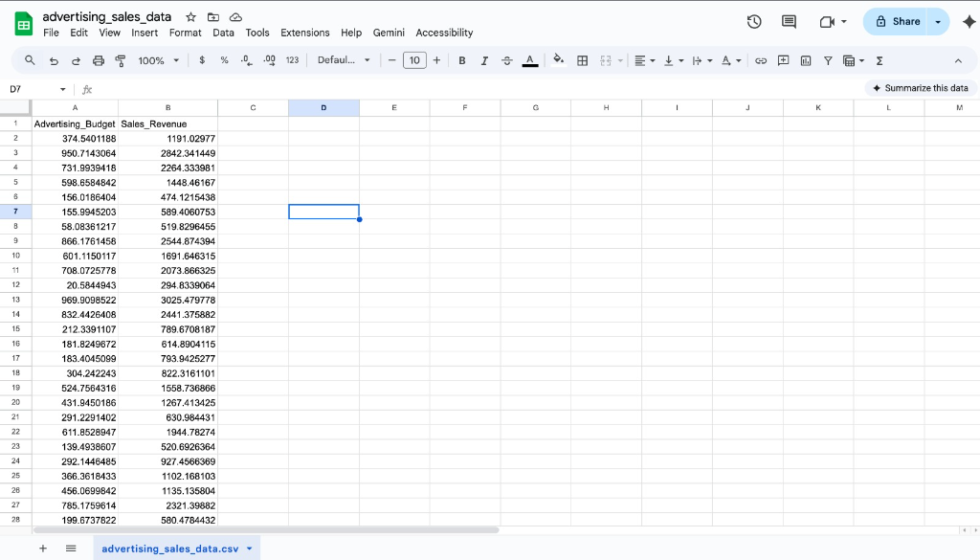This screenshot has height=560, width=980.
Task: Open the Extensions menu
Action: (304, 33)
